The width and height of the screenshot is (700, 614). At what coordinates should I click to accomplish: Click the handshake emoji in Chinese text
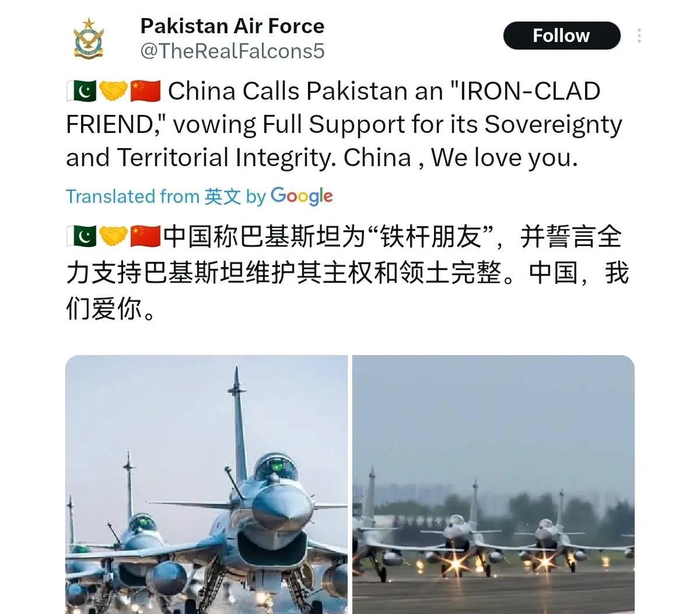click(x=113, y=236)
